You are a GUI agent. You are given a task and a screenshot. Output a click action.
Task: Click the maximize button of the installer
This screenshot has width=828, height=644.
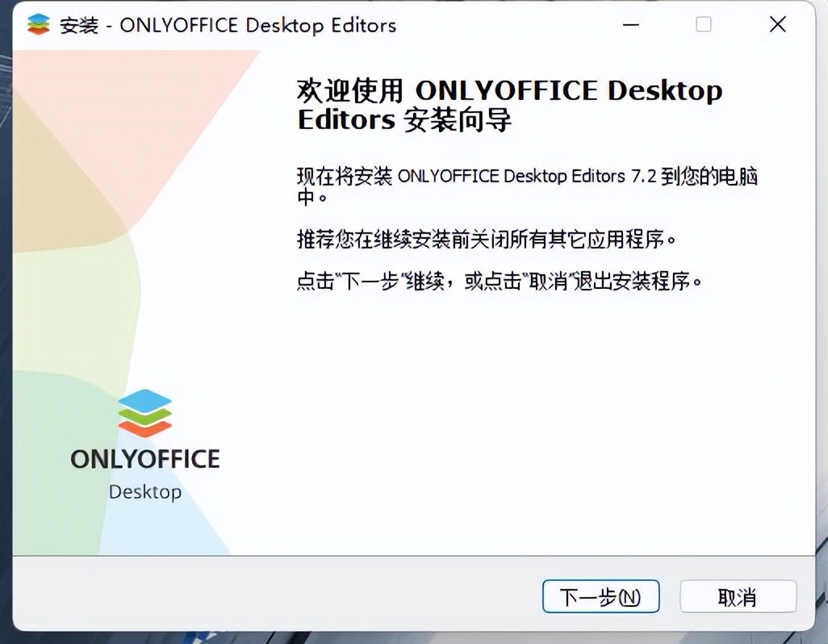point(703,25)
